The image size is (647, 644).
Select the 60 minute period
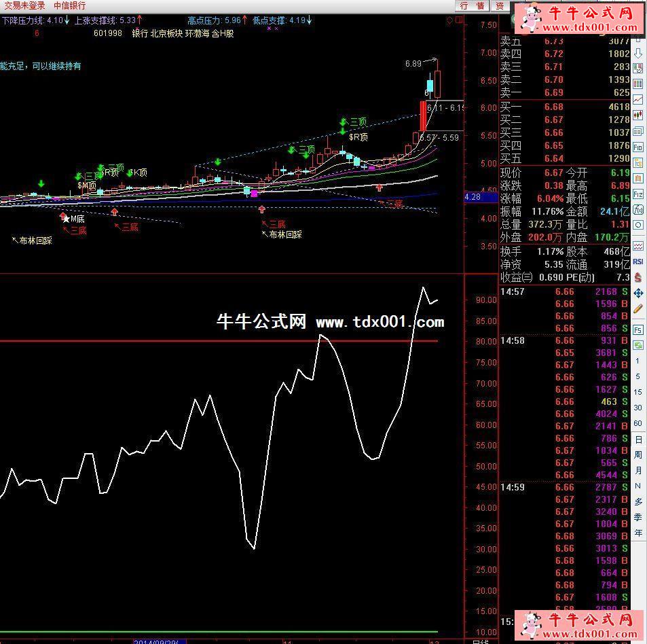(638, 423)
